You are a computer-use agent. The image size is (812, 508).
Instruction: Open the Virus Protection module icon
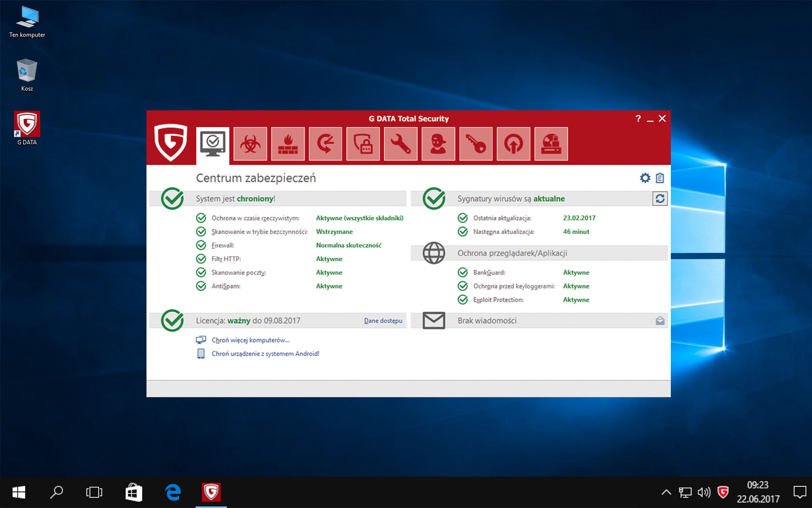coord(250,144)
